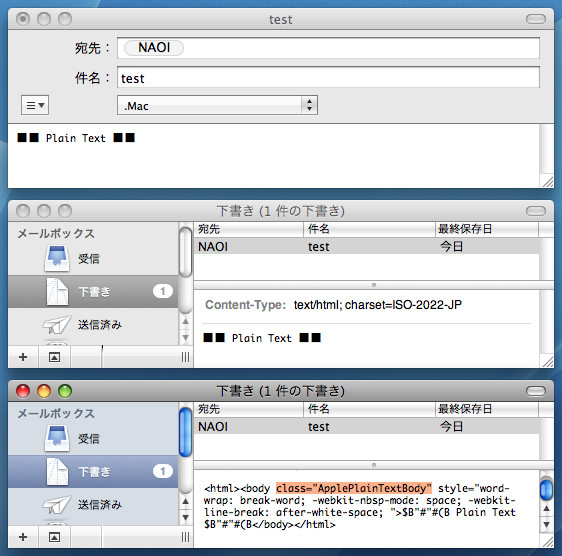The height and width of the screenshot is (556, 562).
Task: Click message source scroll thumb in bottom window
Action: click(x=546, y=489)
